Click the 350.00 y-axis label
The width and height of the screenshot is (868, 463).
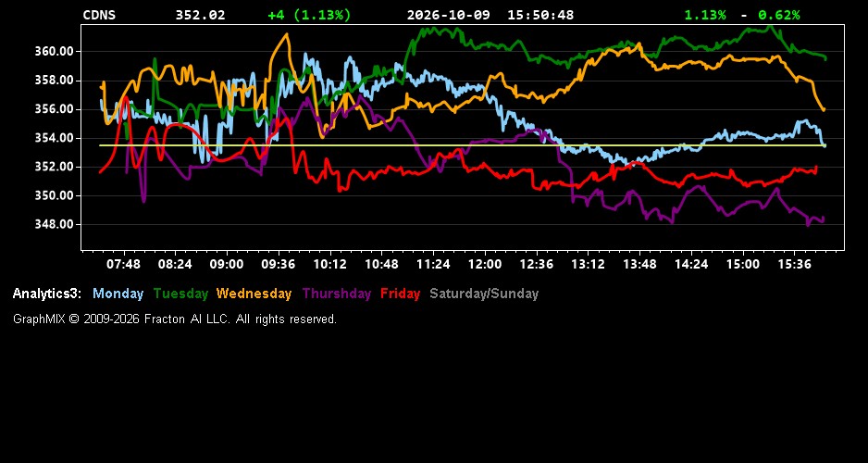click(55, 196)
